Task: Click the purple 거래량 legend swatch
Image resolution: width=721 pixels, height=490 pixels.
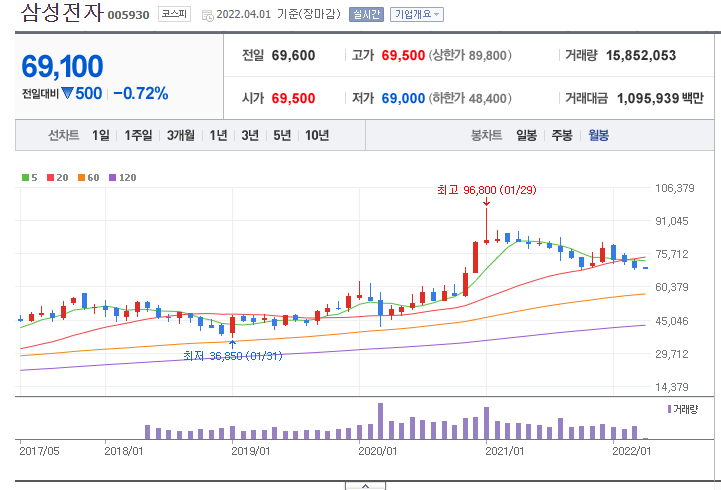Action: point(670,409)
